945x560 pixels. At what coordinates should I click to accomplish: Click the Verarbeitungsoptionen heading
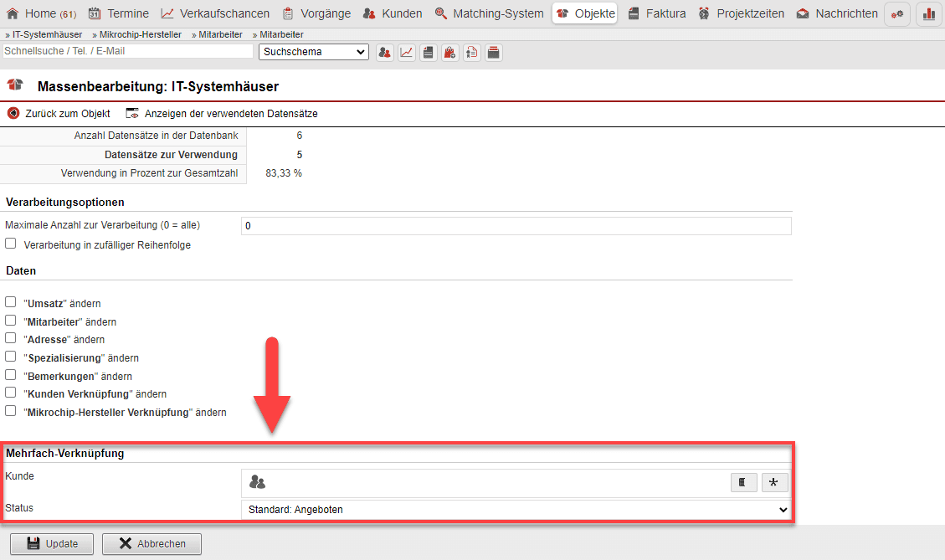pos(65,203)
